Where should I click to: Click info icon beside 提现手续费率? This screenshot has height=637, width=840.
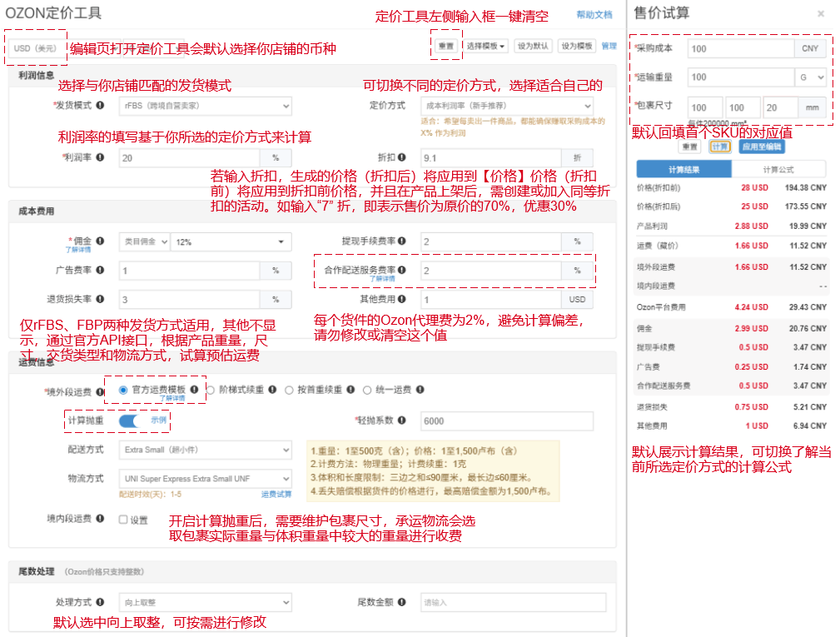click(402, 241)
